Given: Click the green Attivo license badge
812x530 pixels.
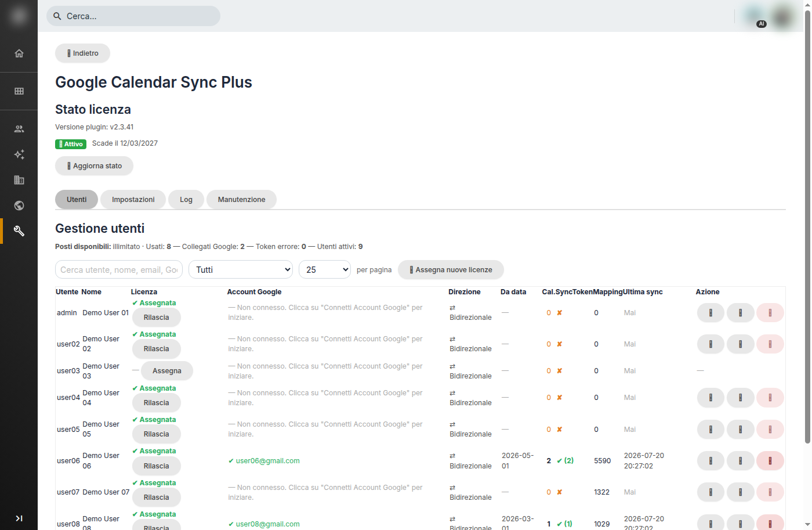Looking at the screenshot, I should [x=71, y=144].
